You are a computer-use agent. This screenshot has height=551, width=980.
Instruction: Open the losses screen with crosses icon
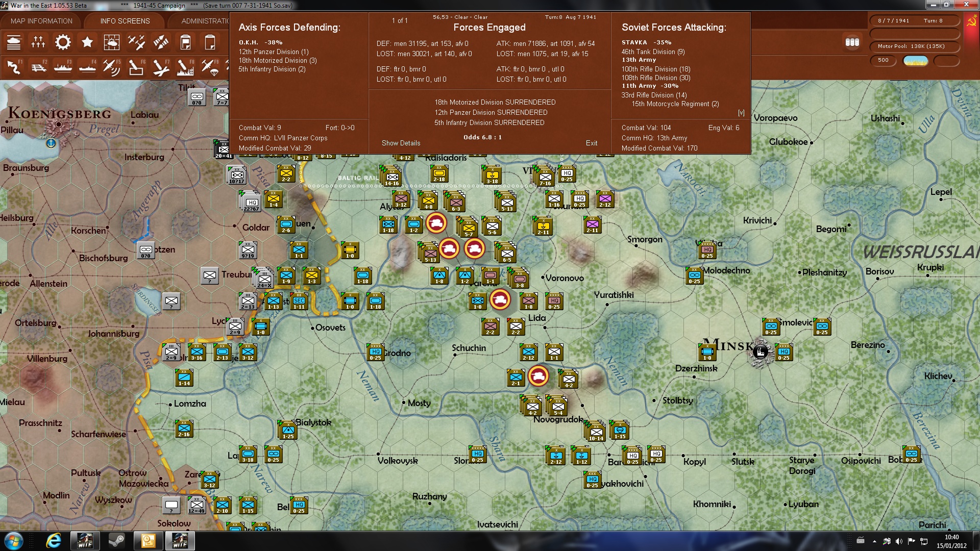point(38,42)
